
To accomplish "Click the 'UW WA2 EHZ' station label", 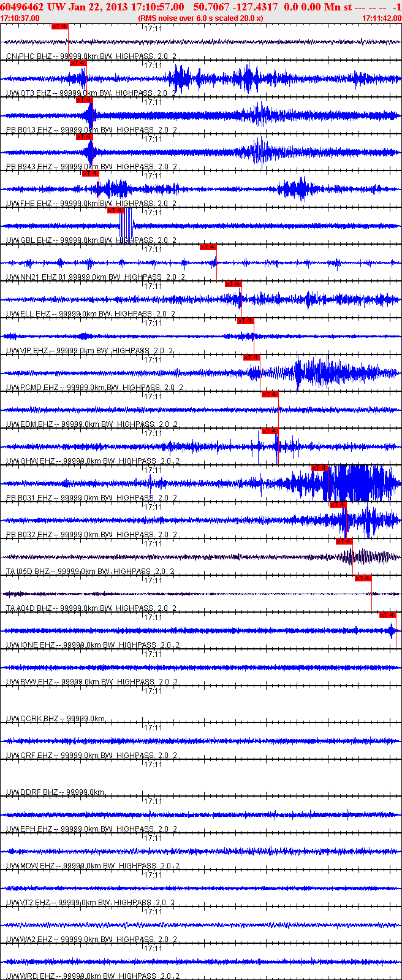I will click(x=29, y=940).
